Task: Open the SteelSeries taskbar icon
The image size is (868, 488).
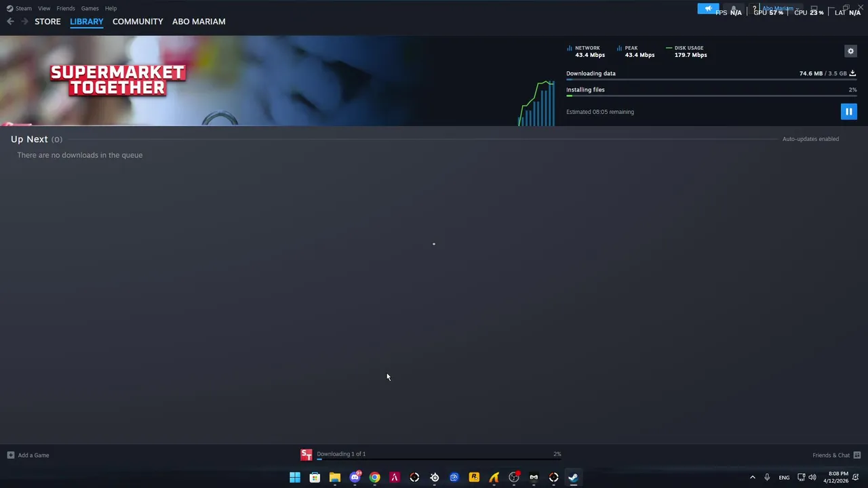Action: tap(435, 478)
